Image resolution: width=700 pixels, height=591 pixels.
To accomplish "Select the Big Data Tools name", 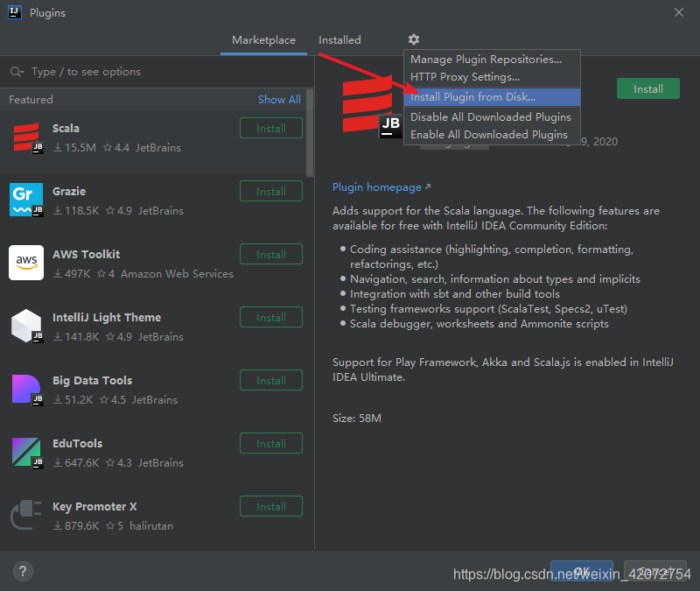I will click(93, 380).
